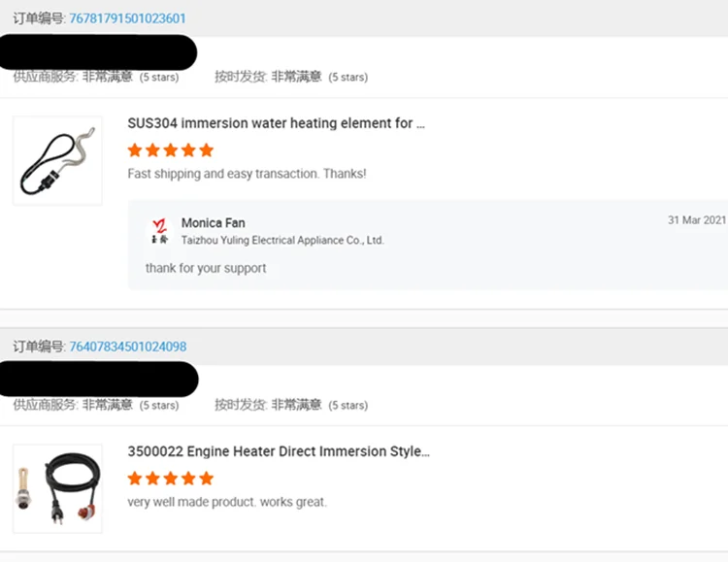Open order number 76407834501024098
This screenshot has height=562, width=728.
[127, 347]
